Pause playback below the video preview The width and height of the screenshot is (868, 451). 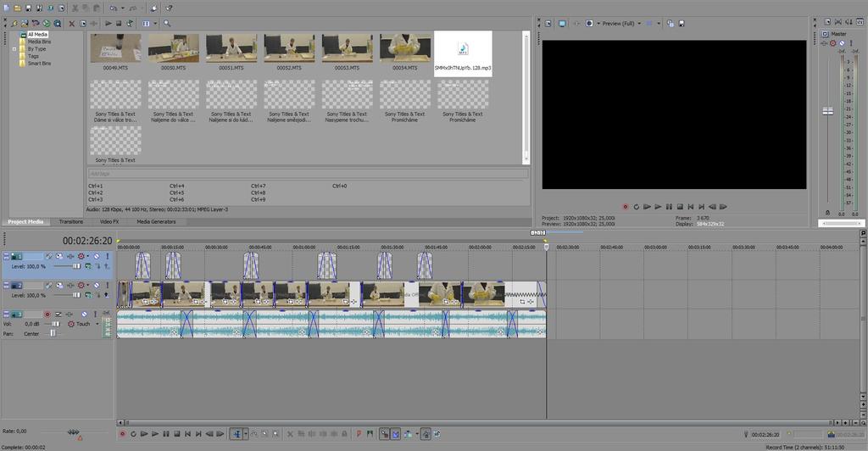pyautogui.click(x=669, y=207)
